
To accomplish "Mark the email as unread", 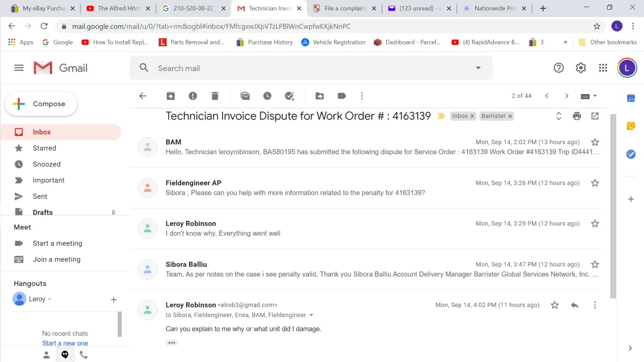I will pos(245,96).
